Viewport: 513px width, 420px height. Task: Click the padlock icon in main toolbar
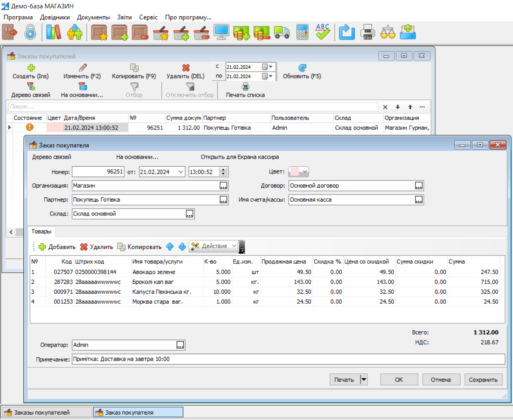tap(30, 32)
